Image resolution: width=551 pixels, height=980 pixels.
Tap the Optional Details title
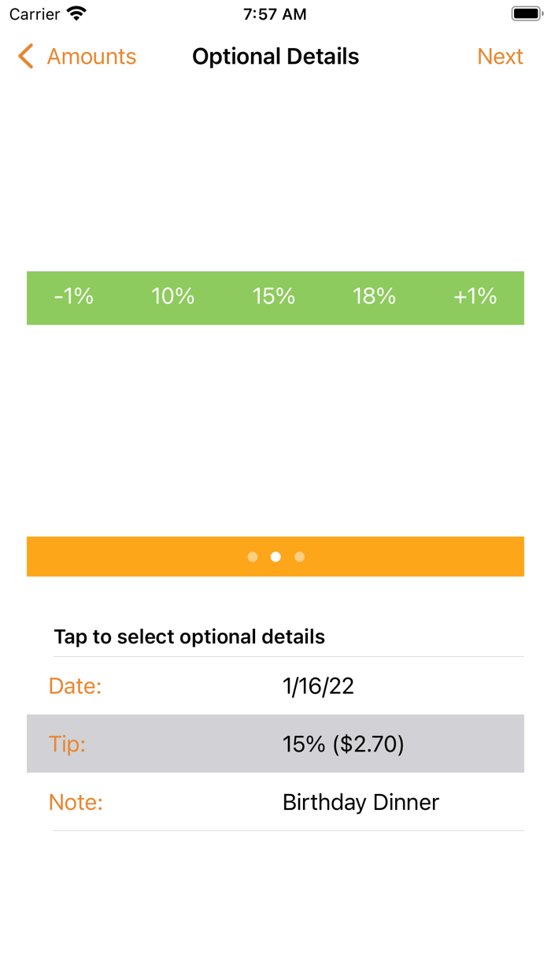point(275,57)
